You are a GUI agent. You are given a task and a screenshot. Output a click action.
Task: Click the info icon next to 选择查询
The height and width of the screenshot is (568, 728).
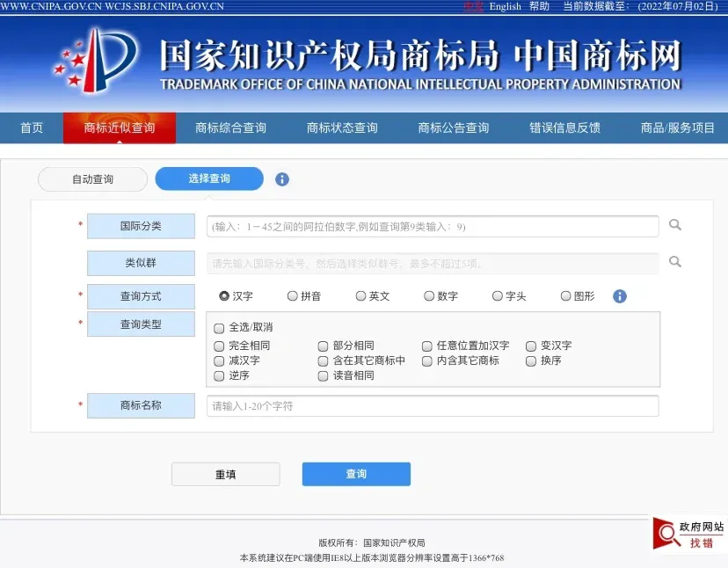click(x=281, y=179)
